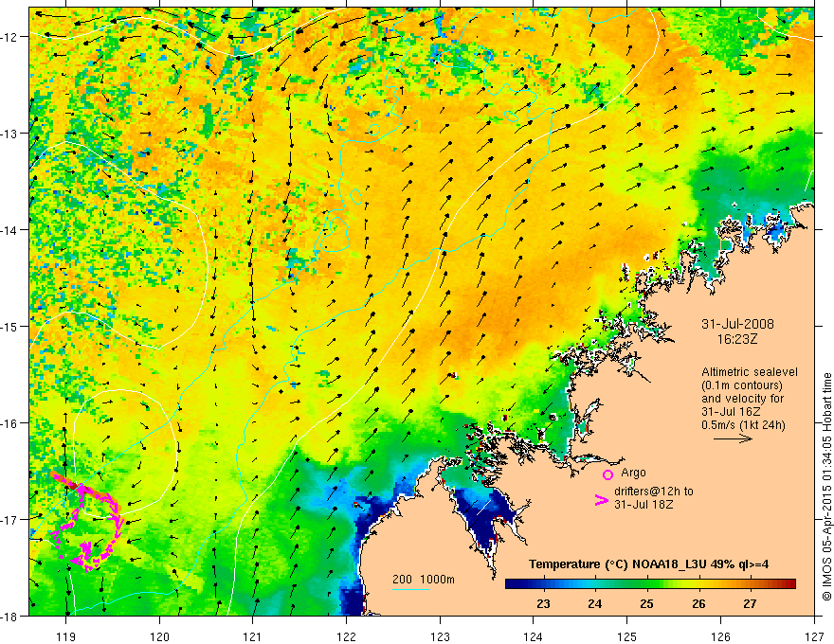Click the magenta Argo circle legend symbol
Screen dimensions: 834x644
(x=607, y=474)
